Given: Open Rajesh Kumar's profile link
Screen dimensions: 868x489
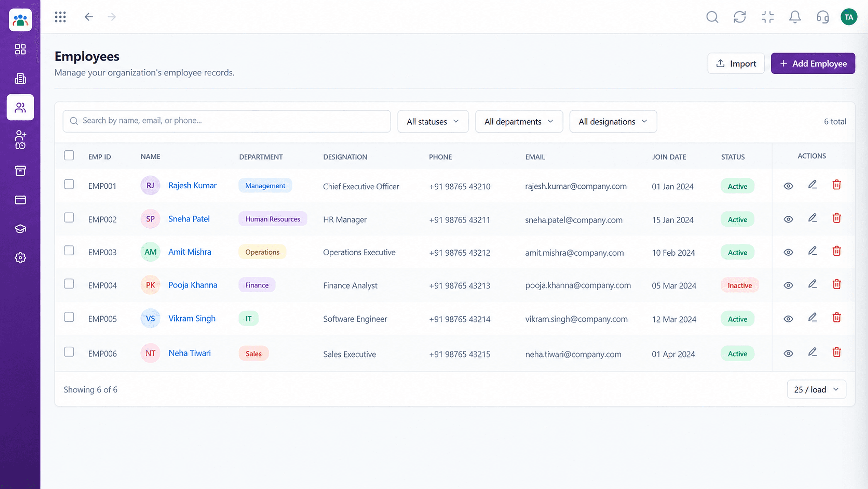Looking at the screenshot, I should 192,186.
